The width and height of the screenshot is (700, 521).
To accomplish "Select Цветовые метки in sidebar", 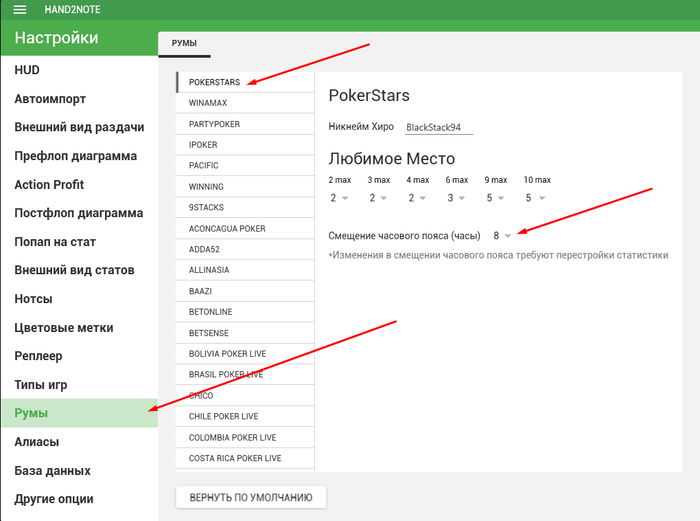I will (x=79, y=327).
